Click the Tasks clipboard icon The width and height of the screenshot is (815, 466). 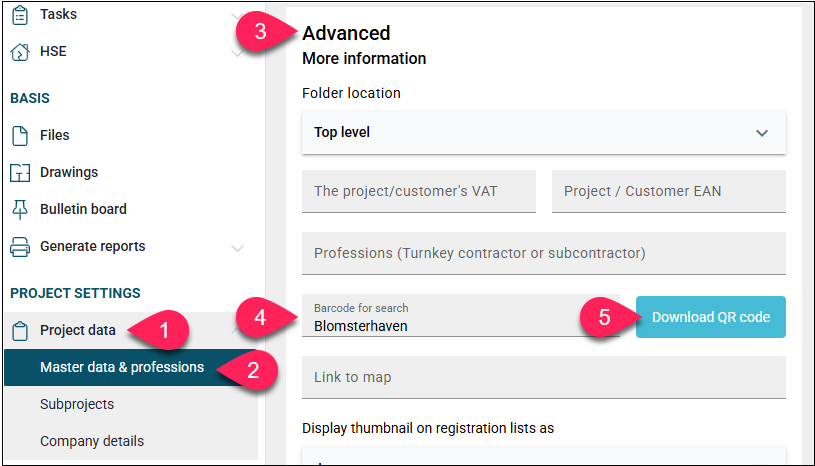[x=20, y=15]
